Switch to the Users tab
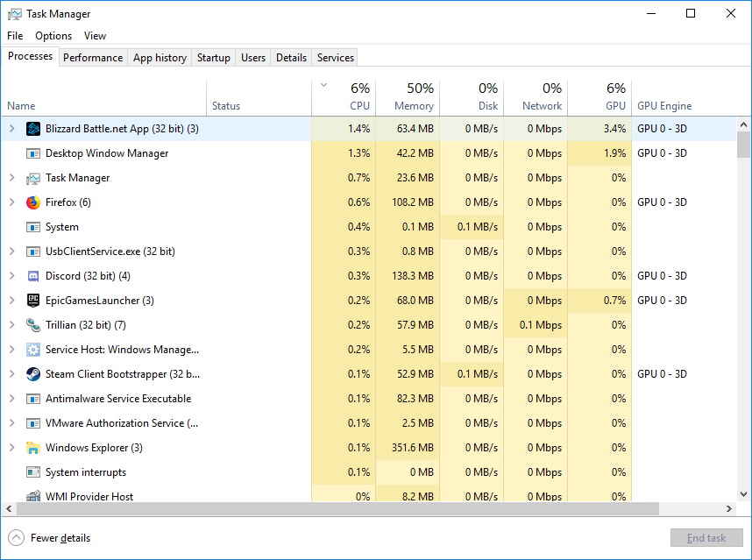 tap(253, 58)
